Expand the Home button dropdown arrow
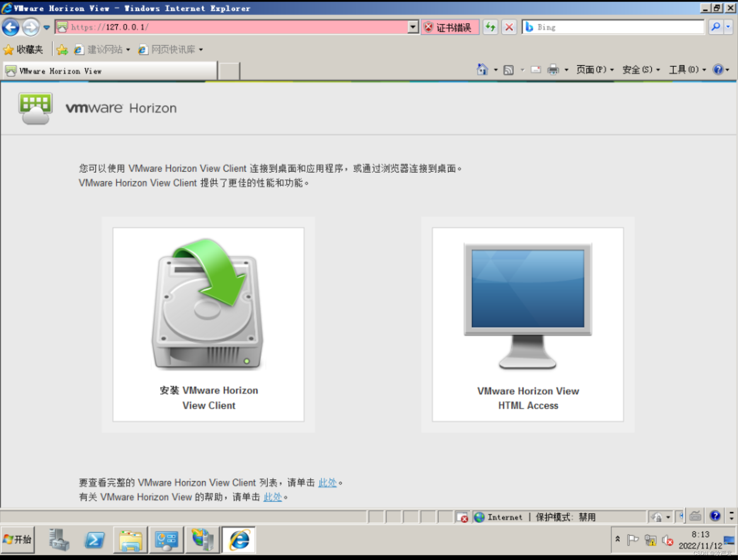The width and height of the screenshot is (738, 560). (x=496, y=70)
